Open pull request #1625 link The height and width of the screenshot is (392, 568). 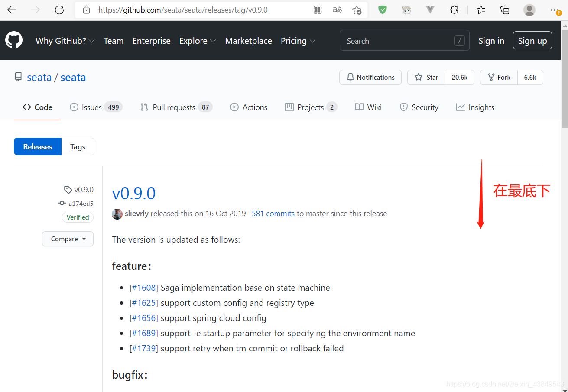pos(144,303)
